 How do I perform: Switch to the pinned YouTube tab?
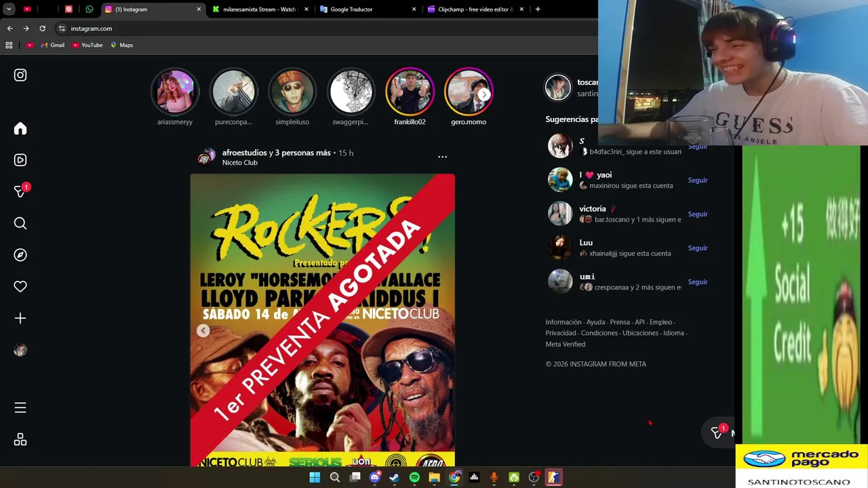pos(27,9)
